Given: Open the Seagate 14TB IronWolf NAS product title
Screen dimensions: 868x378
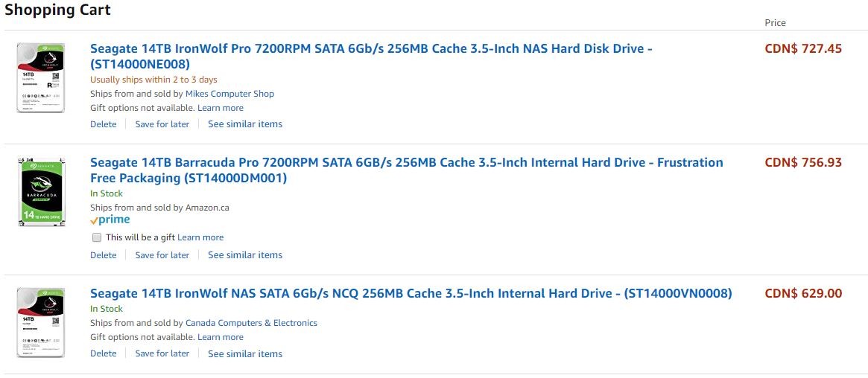Looking at the screenshot, I should [411, 293].
